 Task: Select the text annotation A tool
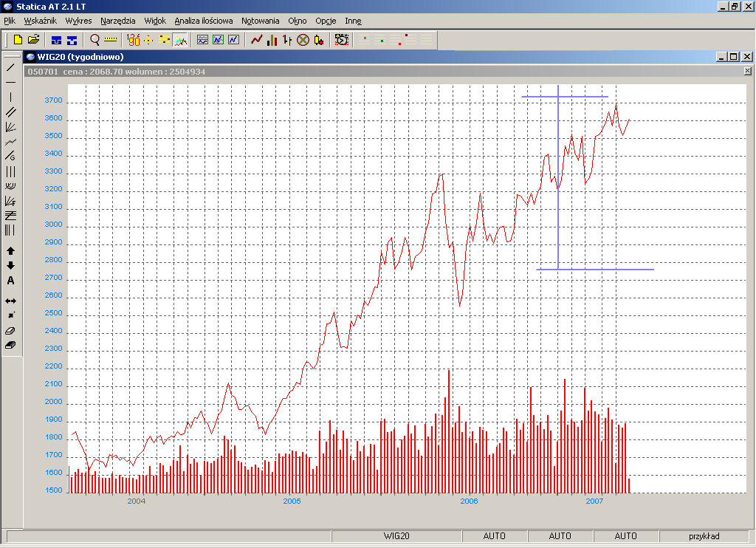[10, 281]
